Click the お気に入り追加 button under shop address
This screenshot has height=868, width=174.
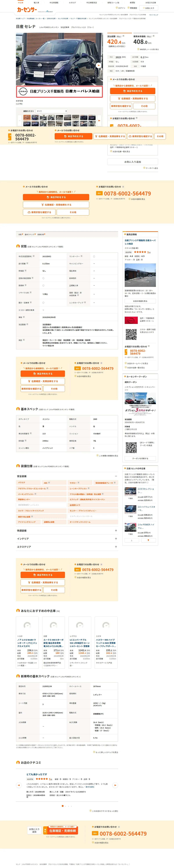[x=132, y=162]
